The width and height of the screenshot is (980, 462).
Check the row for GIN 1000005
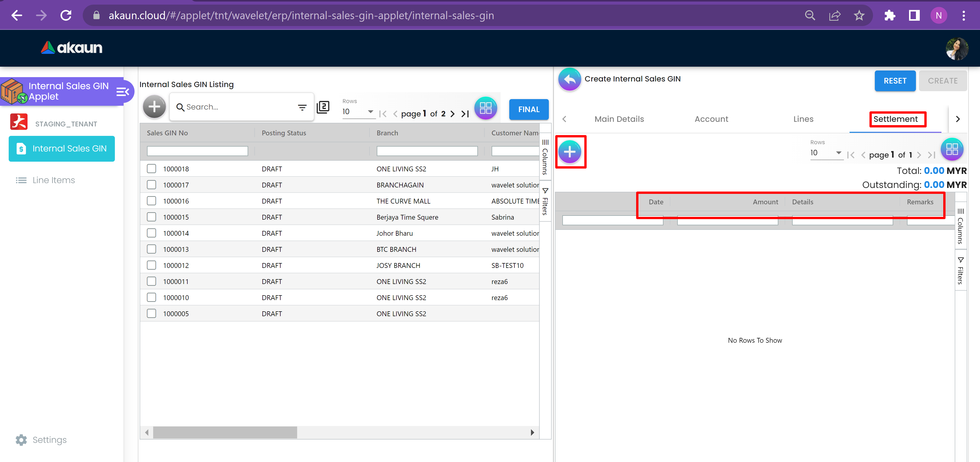(x=151, y=313)
